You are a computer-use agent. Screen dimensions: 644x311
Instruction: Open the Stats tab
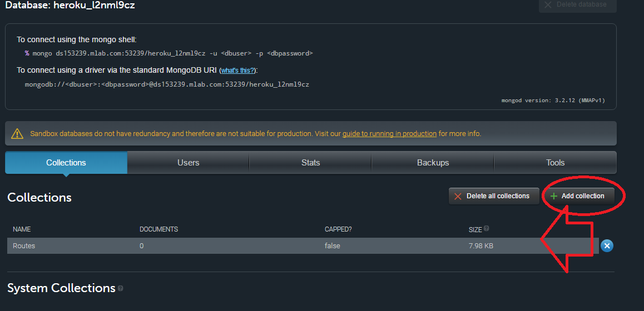coord(310,163)
